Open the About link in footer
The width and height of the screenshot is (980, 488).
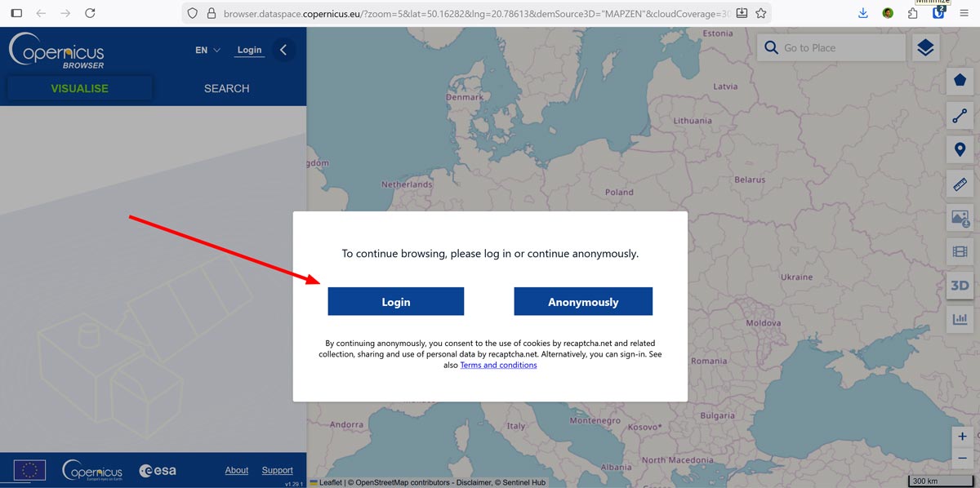(236, 470)
